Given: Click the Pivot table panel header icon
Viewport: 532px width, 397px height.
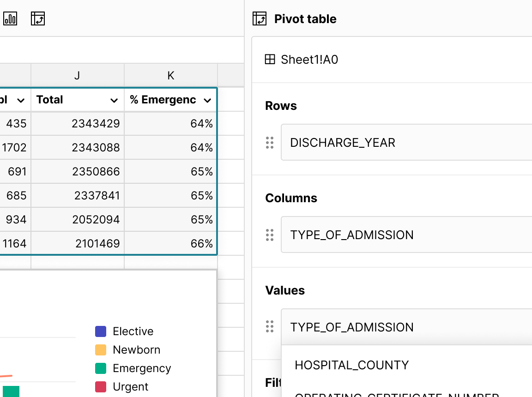Looking at the screenshot, I should [260, 19].
